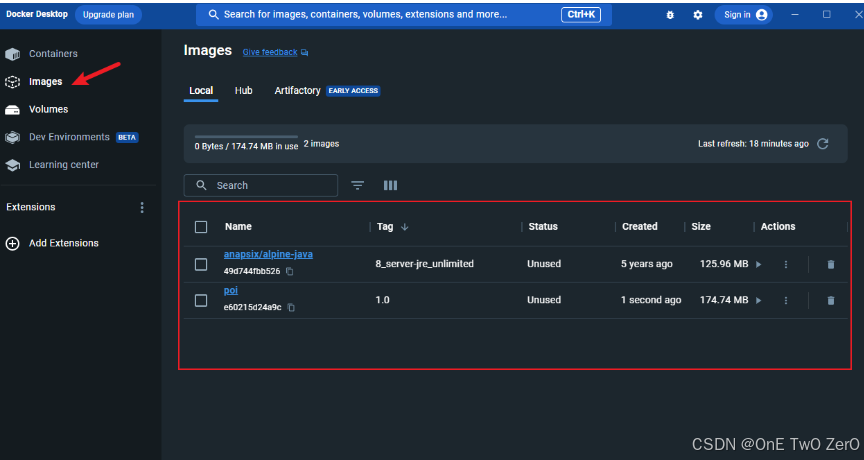This screenshot has width=864, height=460.
Task: Run the poi image
Action: pos(759,300)
